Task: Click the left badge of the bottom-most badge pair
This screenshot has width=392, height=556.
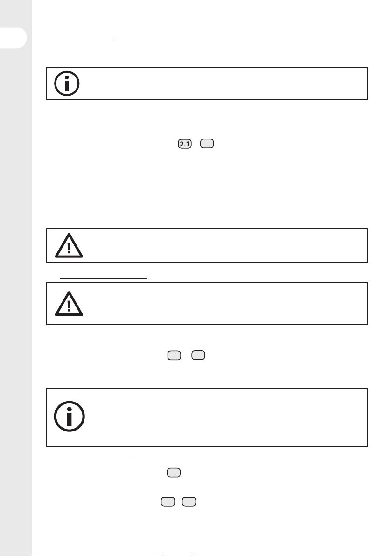Action: click(x=168, y=502)
